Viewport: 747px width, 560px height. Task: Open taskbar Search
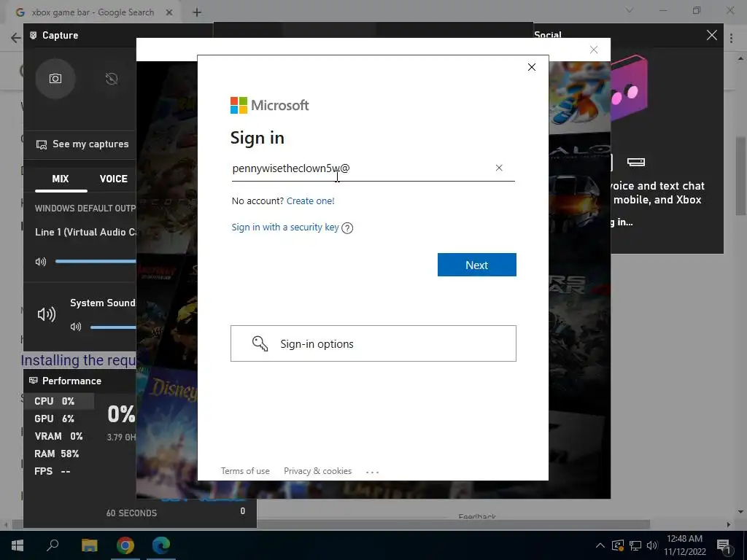53,545
